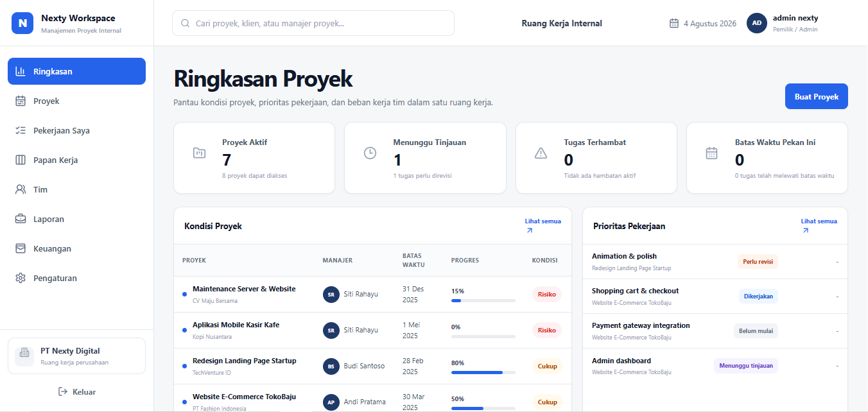868x412 pixels.
Task: Click the Buat Proyek button
Action: pyautogui.click(x=817, y=96)
